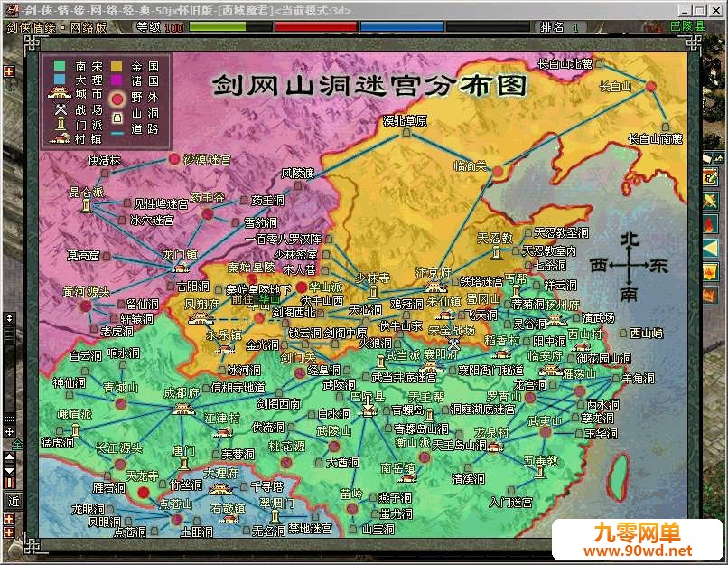728x565 pixels.
Task: Click the 一百零八罗汉阵 map label
Action: point(284,240)
